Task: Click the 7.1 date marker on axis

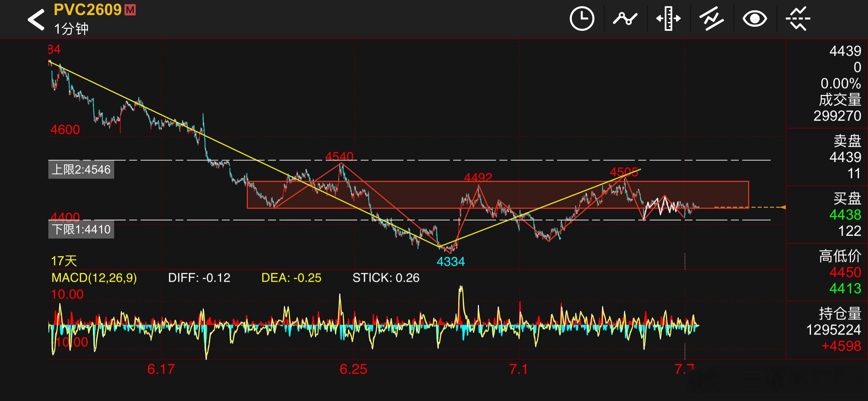Action: (x=519, y=369)
